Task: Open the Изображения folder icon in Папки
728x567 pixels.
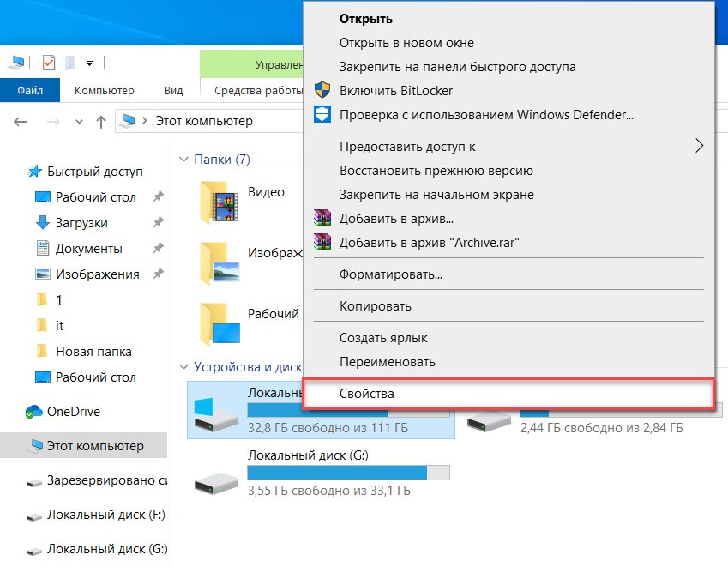Action: pos(220,263)
